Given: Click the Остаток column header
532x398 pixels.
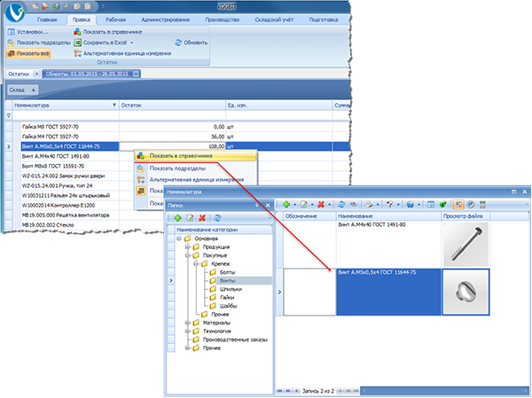Looking at the screenshot, I should 172,105.
